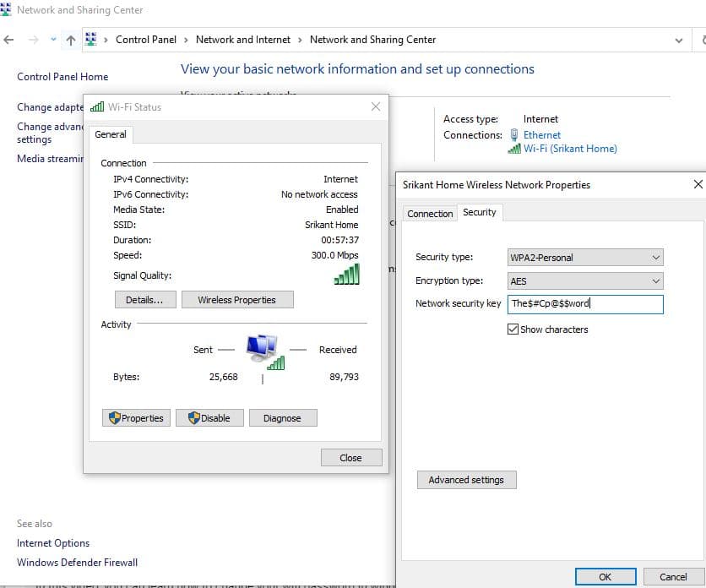Open the Wireless Properties button
Viewport: 706px width, 588px height.
pyautogui.click(x=236, y=300)
